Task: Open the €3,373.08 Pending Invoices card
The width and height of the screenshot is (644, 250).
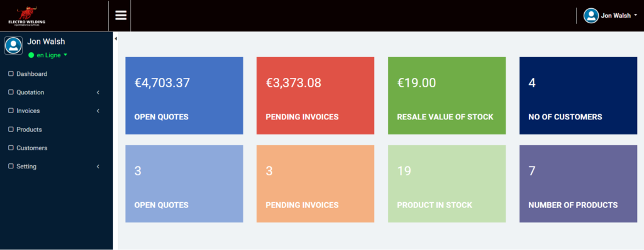Action: point(316,95)
